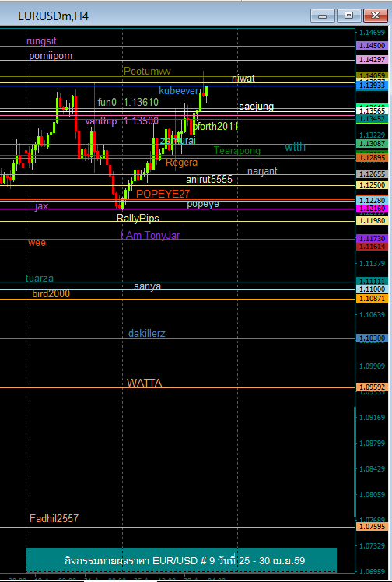This screenshot has height=582, width=392.
Task: Select the narjant line label
Action: tap(262, 171)
